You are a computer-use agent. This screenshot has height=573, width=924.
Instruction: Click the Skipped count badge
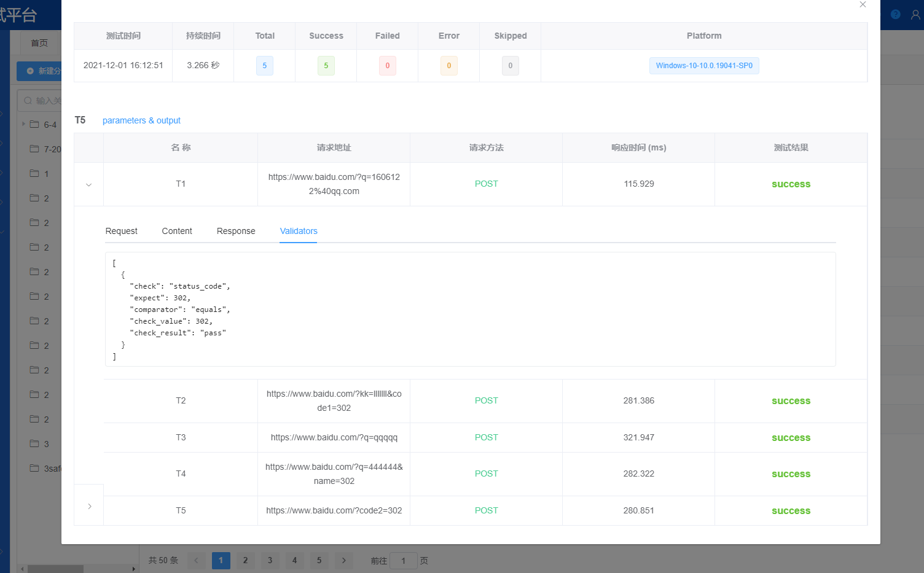[511, 66]
